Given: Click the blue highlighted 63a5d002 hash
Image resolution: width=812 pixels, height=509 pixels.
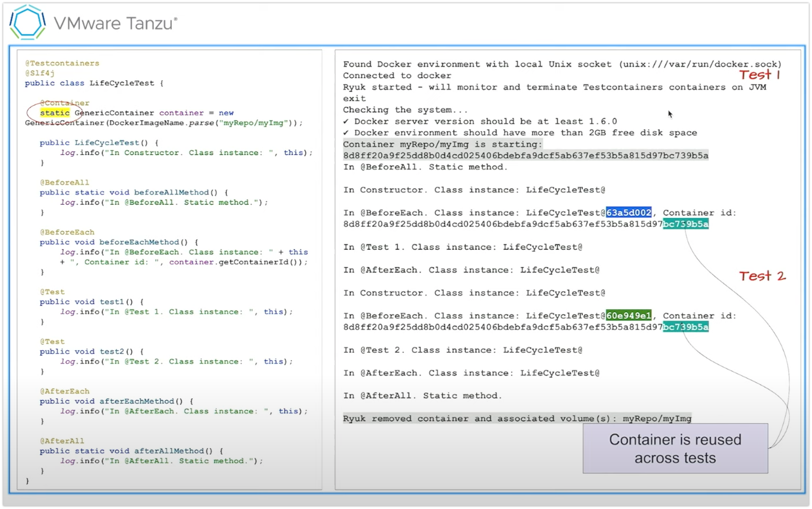Looking at the screenshot, I should coord(629,212).
